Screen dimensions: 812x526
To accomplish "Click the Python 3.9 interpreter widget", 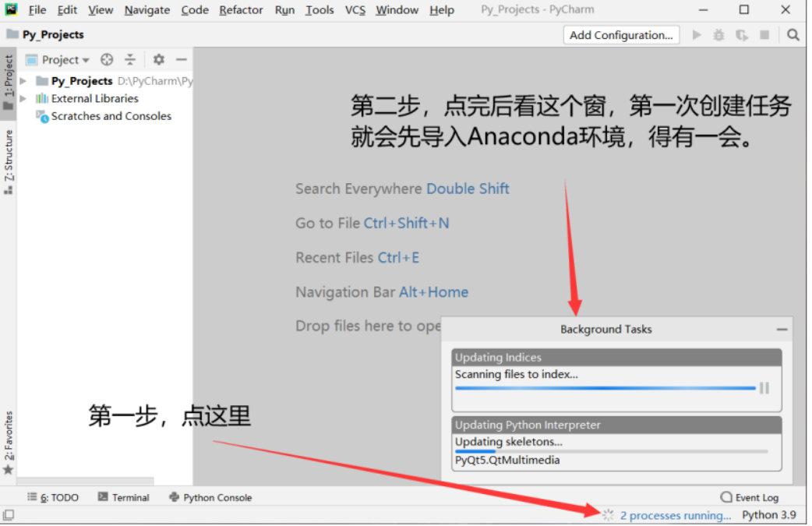I will tap(769, 515).
